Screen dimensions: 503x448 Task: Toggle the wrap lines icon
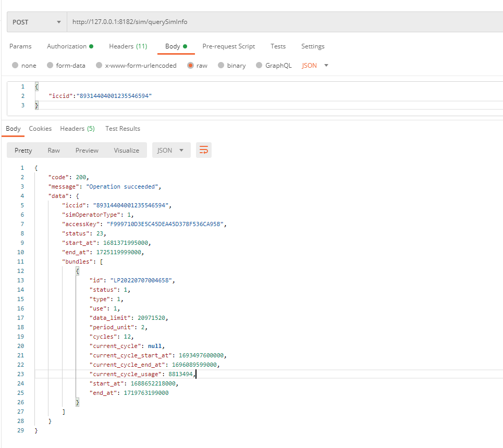204,151
